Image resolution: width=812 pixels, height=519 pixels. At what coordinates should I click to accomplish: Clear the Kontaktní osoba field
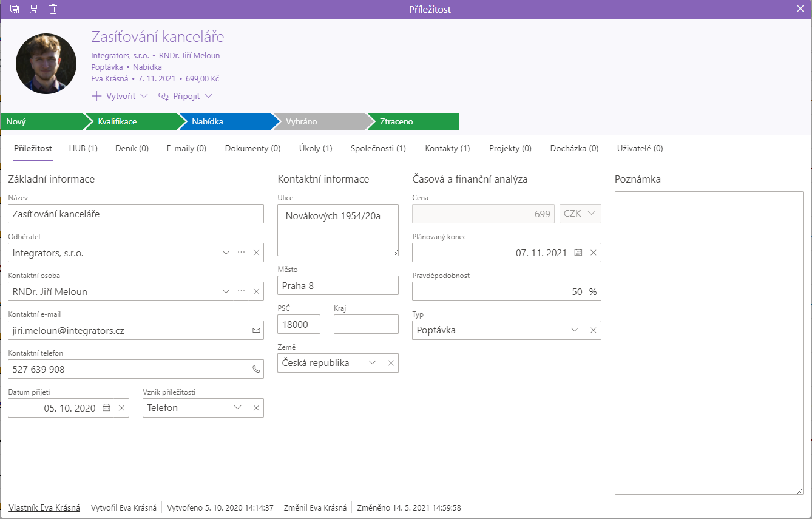click(x=256, y=291)
